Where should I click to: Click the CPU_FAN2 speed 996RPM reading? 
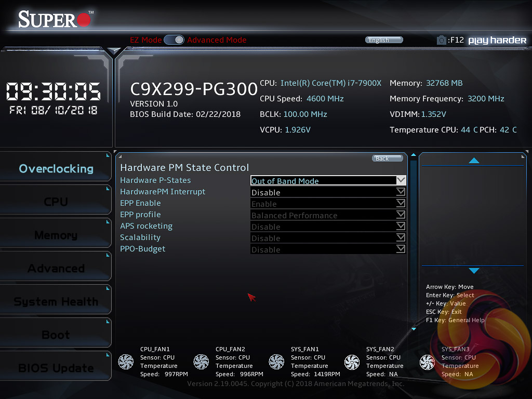point(251,374)
